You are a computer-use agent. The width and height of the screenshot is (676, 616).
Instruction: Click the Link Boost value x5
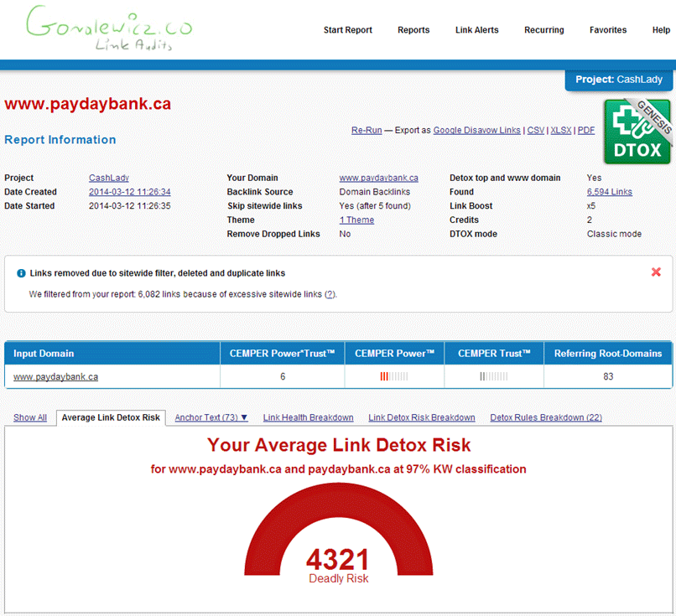click(591, 206)
